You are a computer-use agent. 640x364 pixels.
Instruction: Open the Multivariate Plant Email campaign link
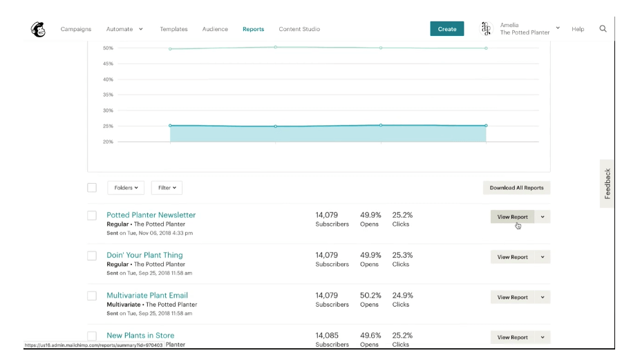[147, 295]
